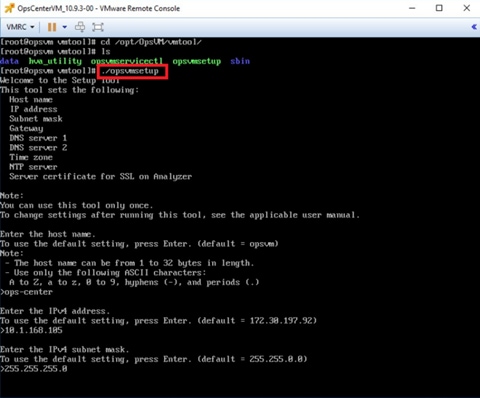
Task: Minimize the VMware Remote Console window
Action: (412, 8)
